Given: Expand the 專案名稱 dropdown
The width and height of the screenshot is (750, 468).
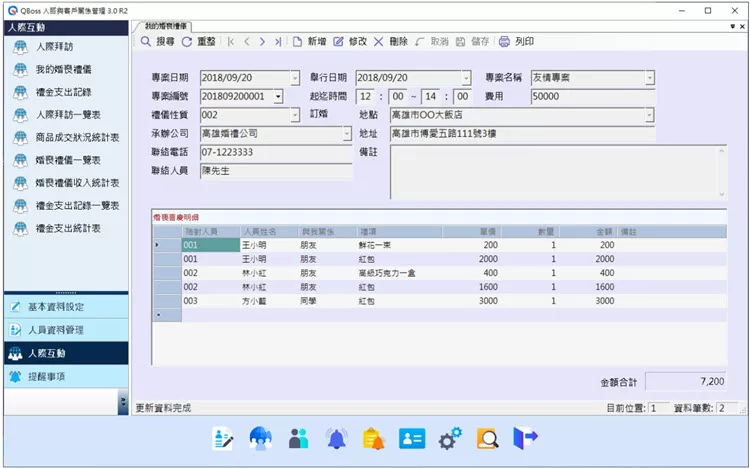Looking at the screenshot, I should coord(649,78).
